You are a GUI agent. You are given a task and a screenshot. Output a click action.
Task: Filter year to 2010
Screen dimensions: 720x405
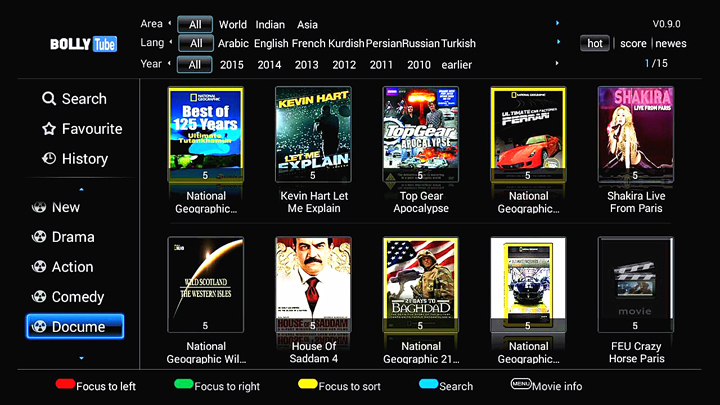(419, 65)
